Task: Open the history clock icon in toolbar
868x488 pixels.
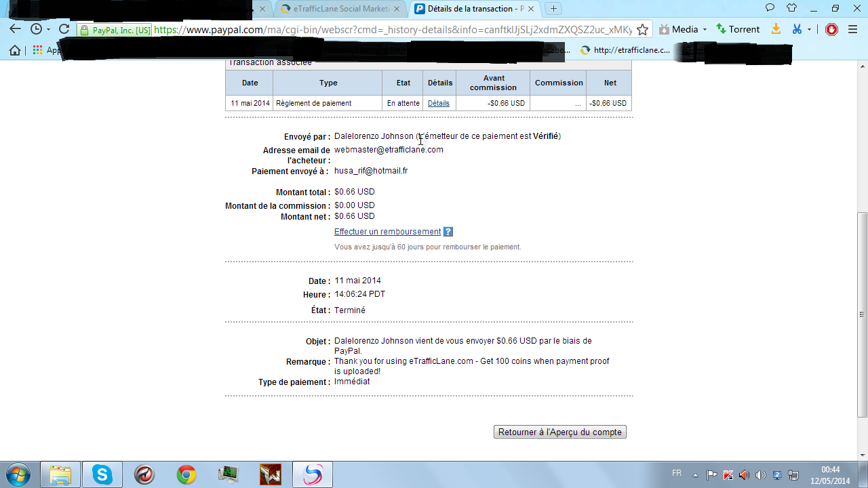Action: (36, 29)
